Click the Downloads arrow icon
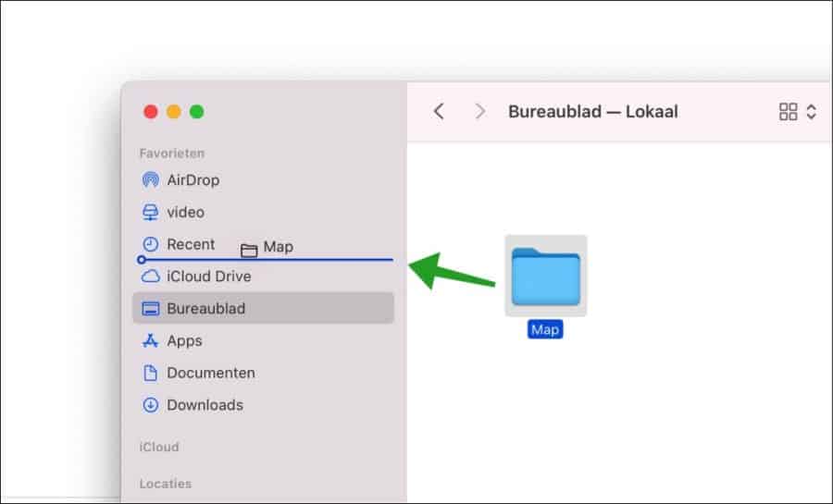Screen dimensions: 833x504 pyautogui.click(x=150, y=405)
